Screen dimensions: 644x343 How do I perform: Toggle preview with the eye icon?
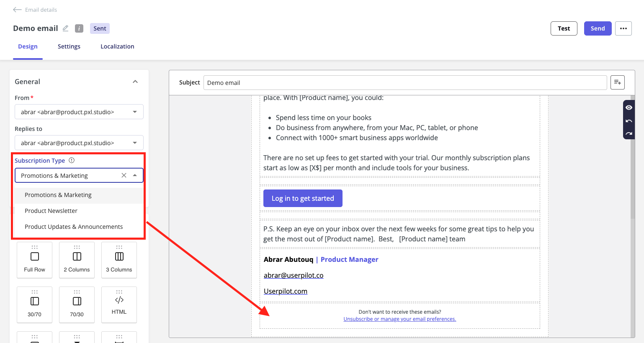click(629, 108)
